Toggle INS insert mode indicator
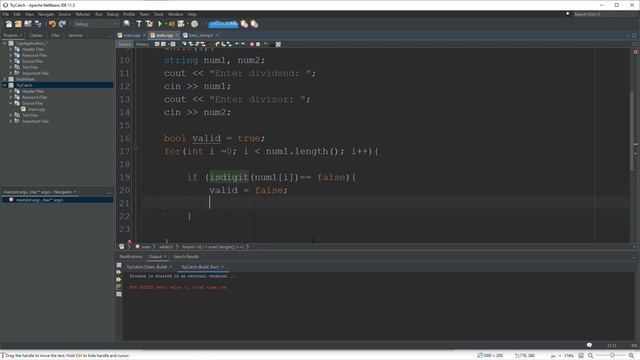 pyautogui.click(x=634, y=346)
